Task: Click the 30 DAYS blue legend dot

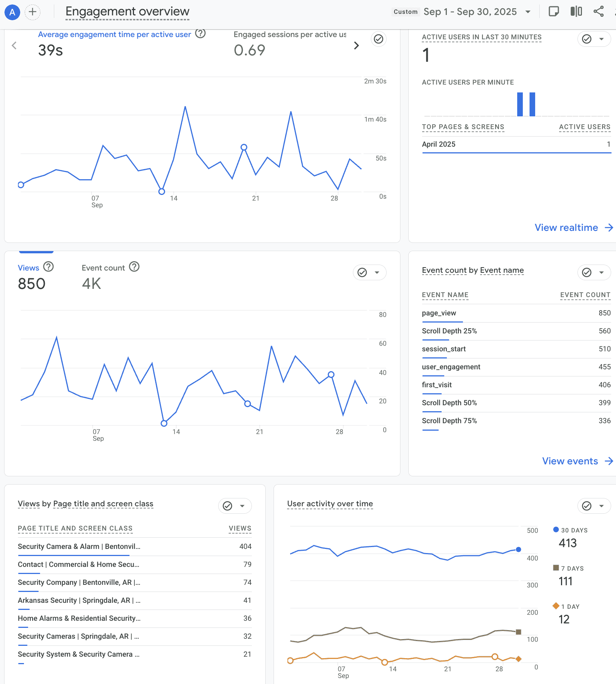Action: click(x=556, y=529)
